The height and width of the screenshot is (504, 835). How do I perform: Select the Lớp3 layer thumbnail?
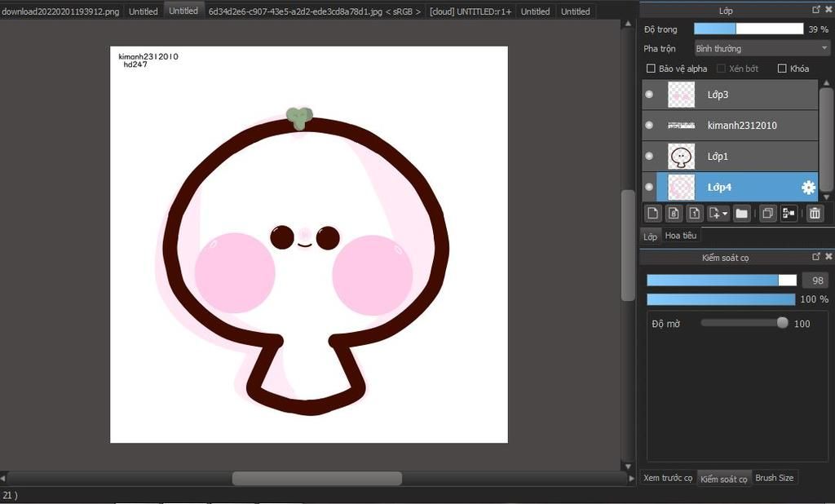tap(681, 95)
